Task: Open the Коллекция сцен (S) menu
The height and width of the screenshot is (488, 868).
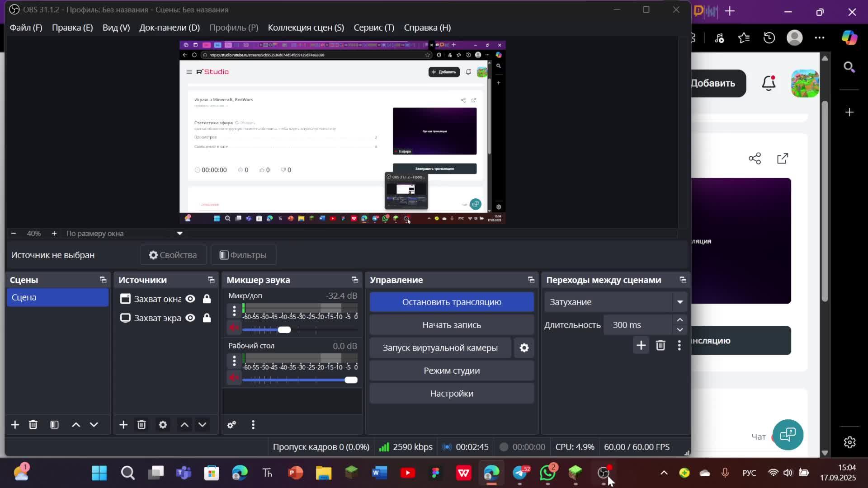Action: pyautogui.click(x=306, y=28)
